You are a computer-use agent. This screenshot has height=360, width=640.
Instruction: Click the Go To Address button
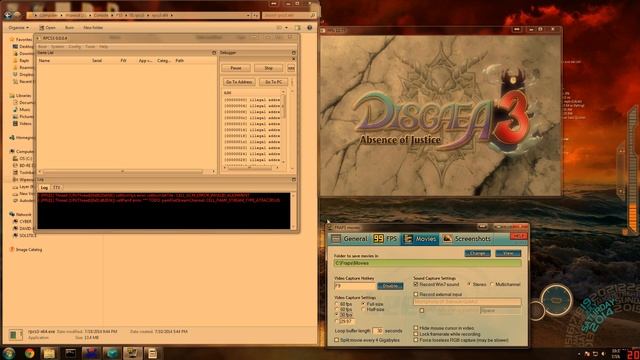coord(239,82)
